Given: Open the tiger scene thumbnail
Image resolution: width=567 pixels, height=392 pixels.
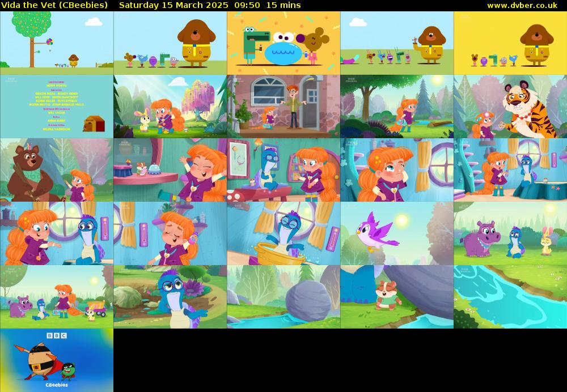Looking at the screenshot, I should 510,105.
